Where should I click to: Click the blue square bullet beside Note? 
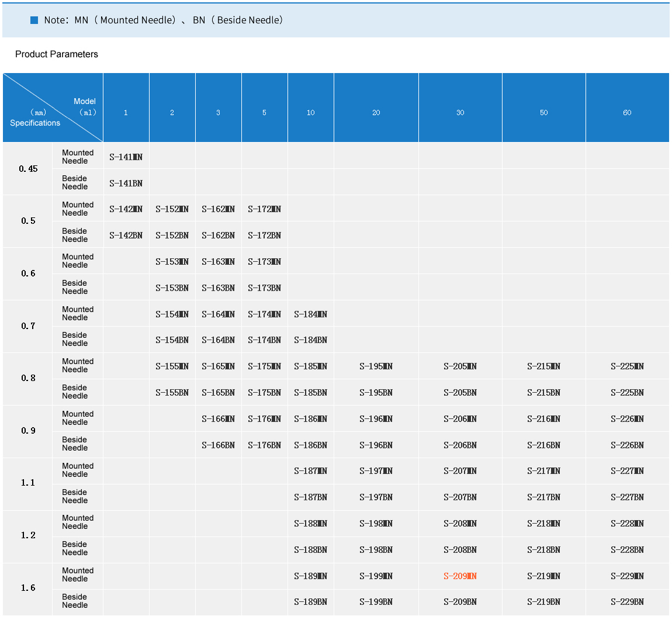coord(34,20)
